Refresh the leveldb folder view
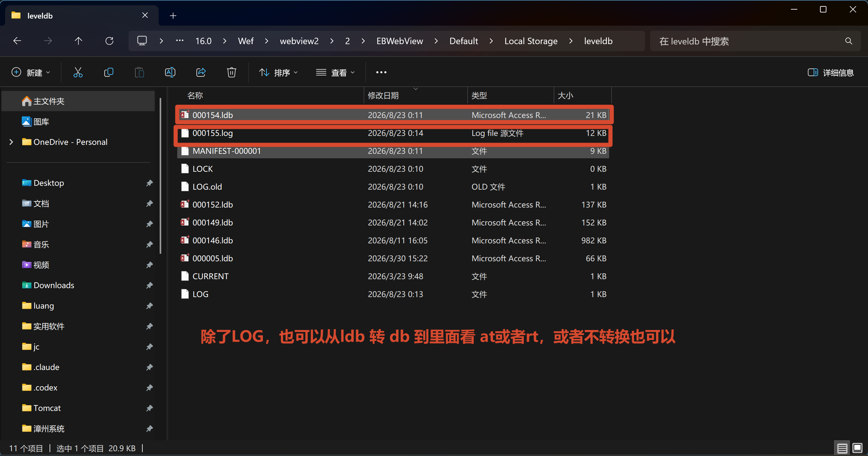 click(x=109, y=41)
